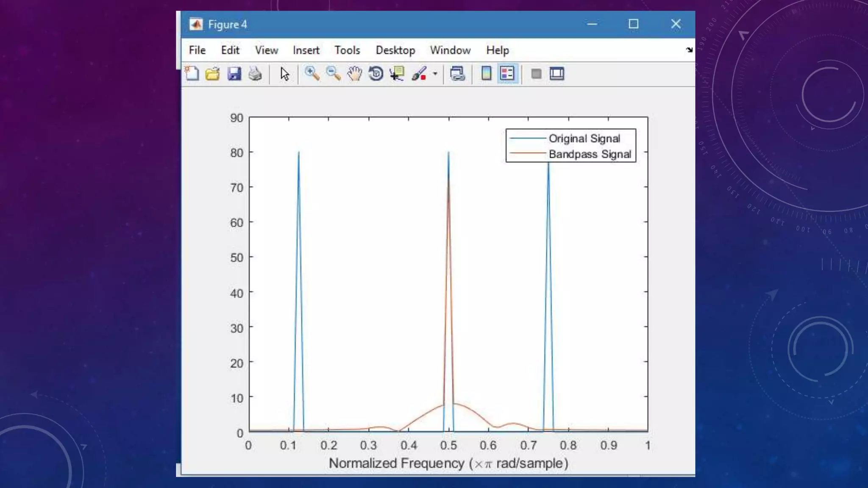Screen dimensions: 868x488
Task: Select the Data Cursor tool
Action: click(x=397, y=74)
